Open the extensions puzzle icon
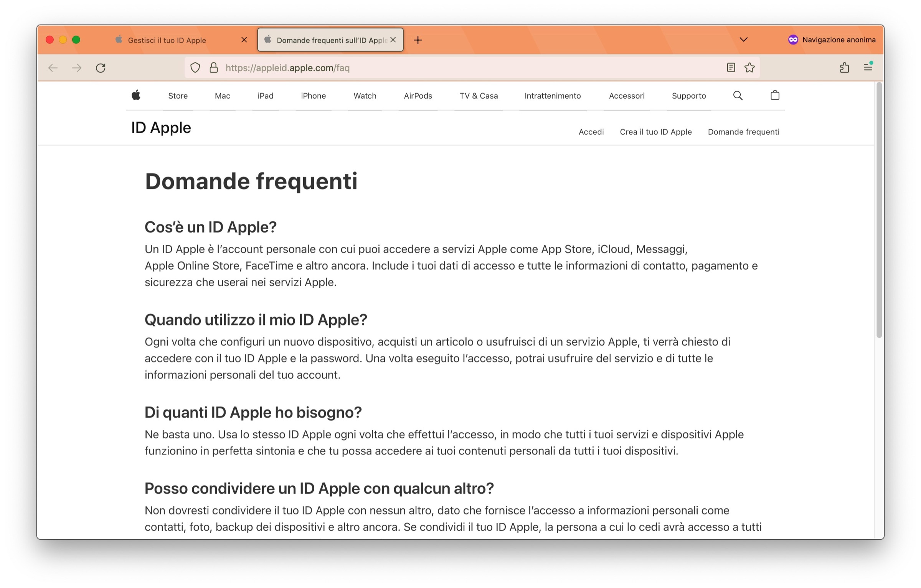 coord(844,68)
